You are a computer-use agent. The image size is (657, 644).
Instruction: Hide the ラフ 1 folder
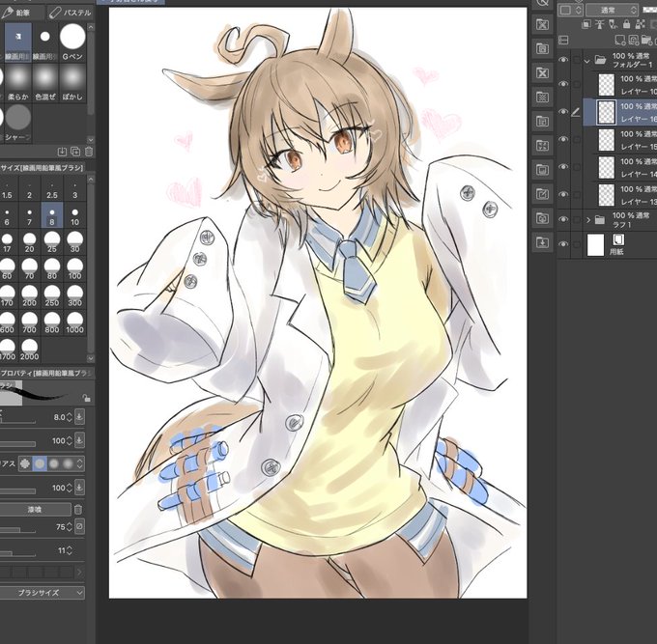click(563, 219)
